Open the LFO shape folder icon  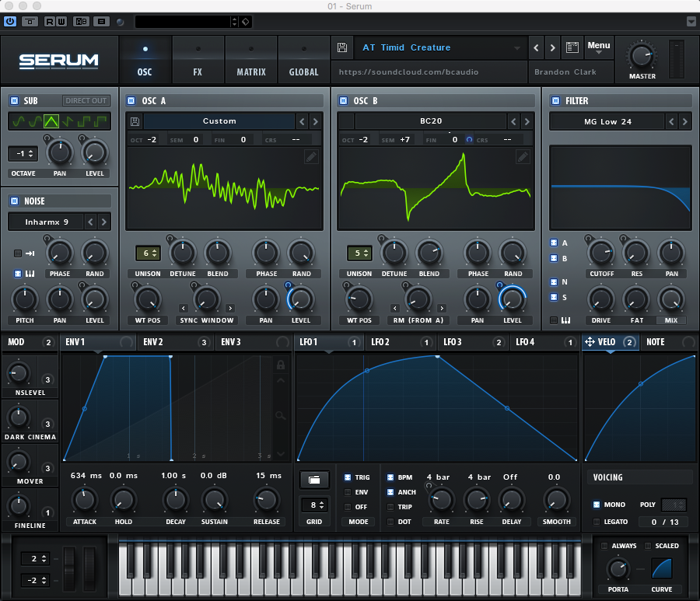[314, 480]
